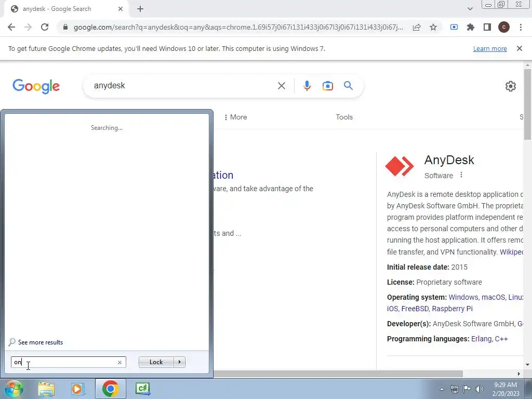Open the C++ link
The width and height of the screenshot is (532, 399).
point(501,339)
